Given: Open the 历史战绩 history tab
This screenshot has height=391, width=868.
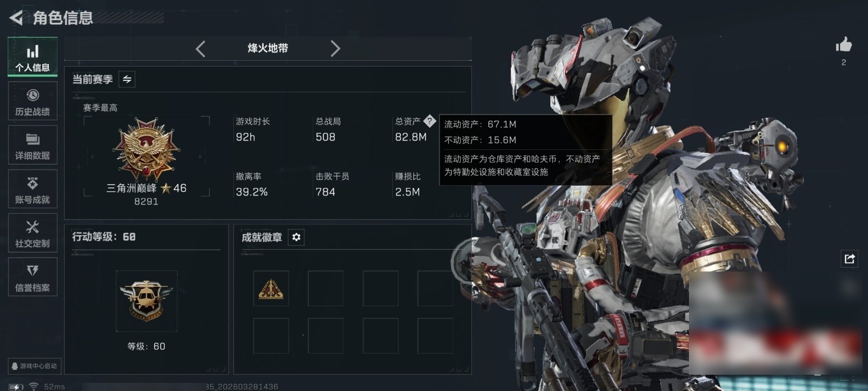Looking at the screenshot, I should 33,101.
